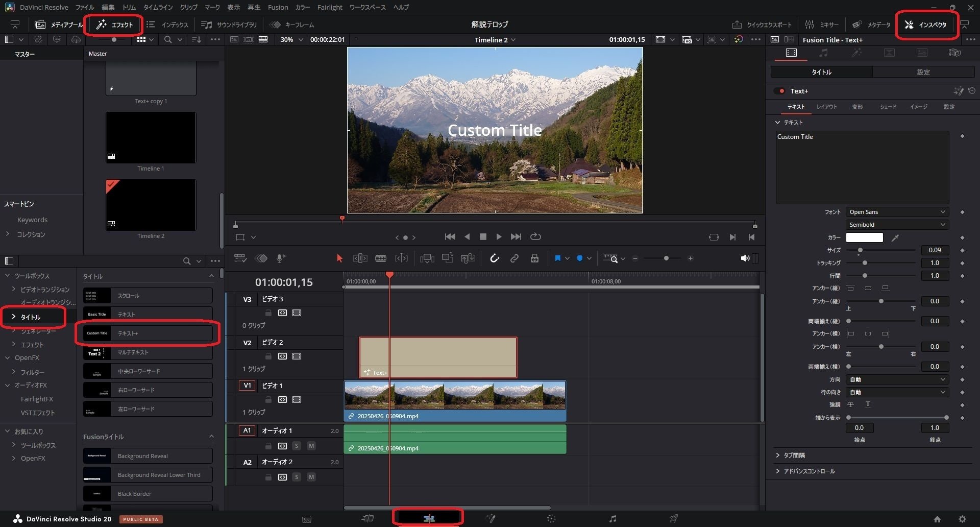Toggle timeline snapping magnet icon
The width and height of the screenshot is (980, 527).
[x=494, y=258]
